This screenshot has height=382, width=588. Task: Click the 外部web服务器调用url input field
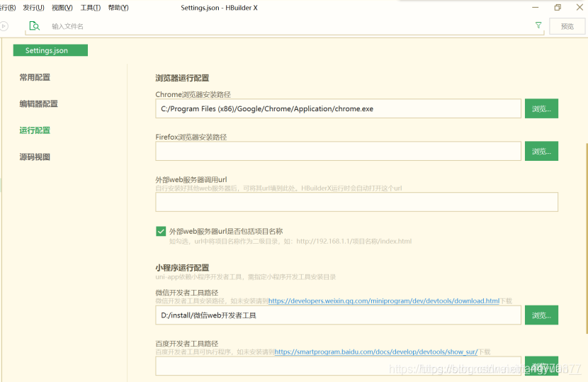[x=356, y=202]
